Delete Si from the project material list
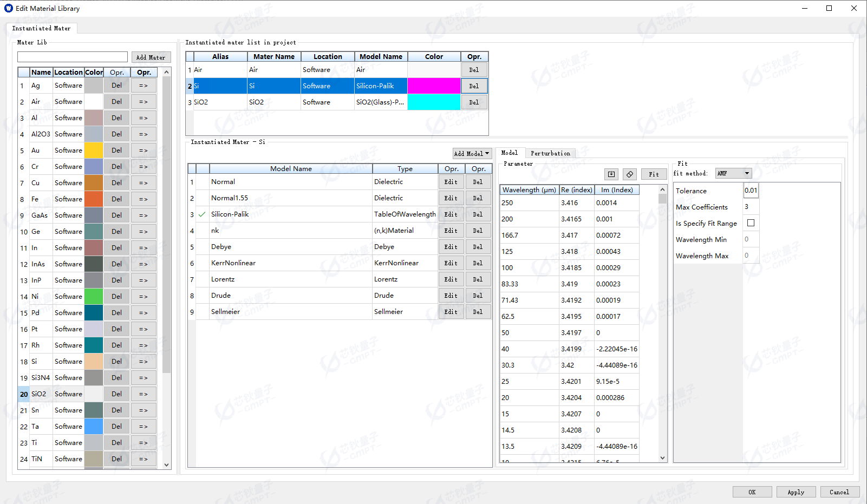867x504 pixels. tap(474, 86)
